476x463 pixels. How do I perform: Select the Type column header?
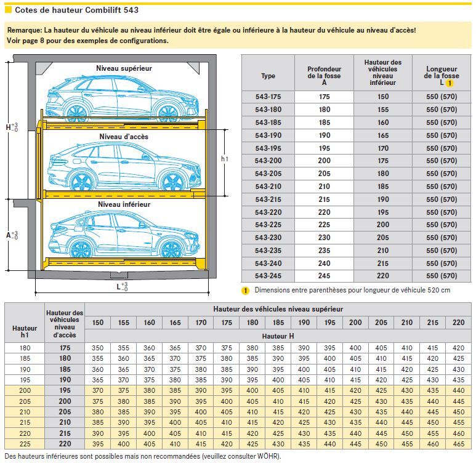(x=268, y=76)
